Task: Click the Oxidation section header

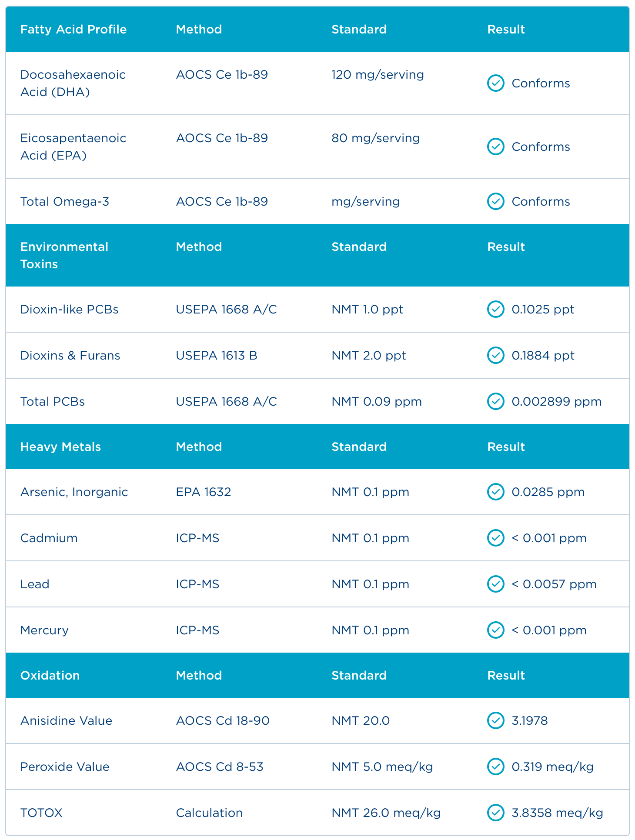Action: tap(50, 675)
